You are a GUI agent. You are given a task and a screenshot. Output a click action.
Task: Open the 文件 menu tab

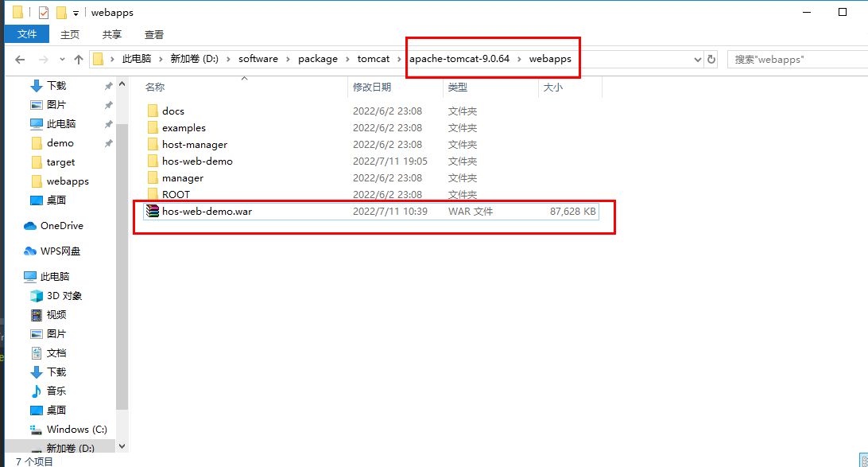point(27,34)
